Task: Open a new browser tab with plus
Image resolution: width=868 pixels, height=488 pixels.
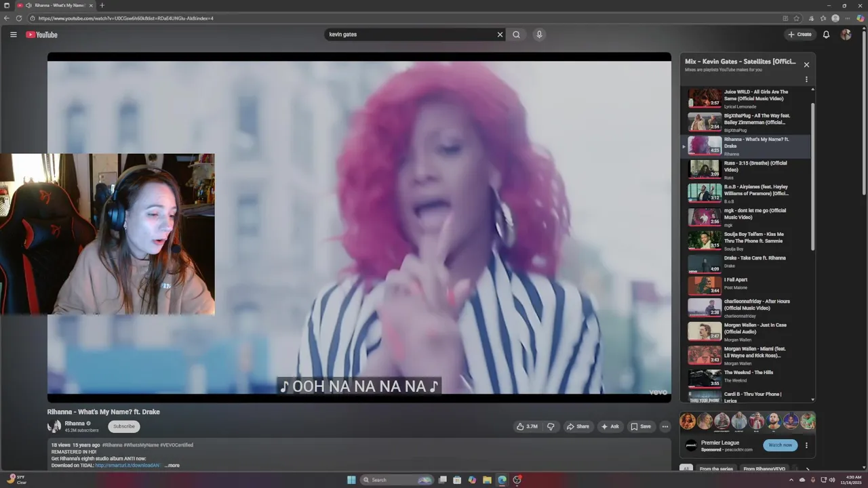Action: (x=102, y=5)
